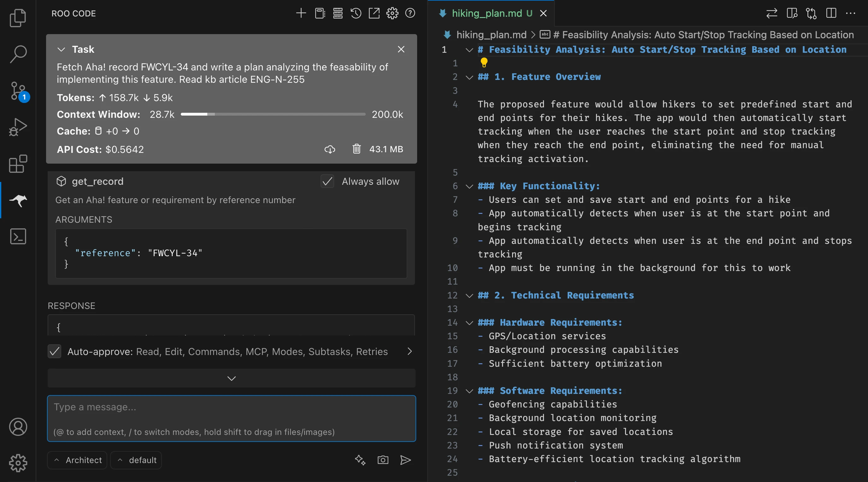
Task: Enhance prompt with the sparkle icon
Action: point(360,460)
